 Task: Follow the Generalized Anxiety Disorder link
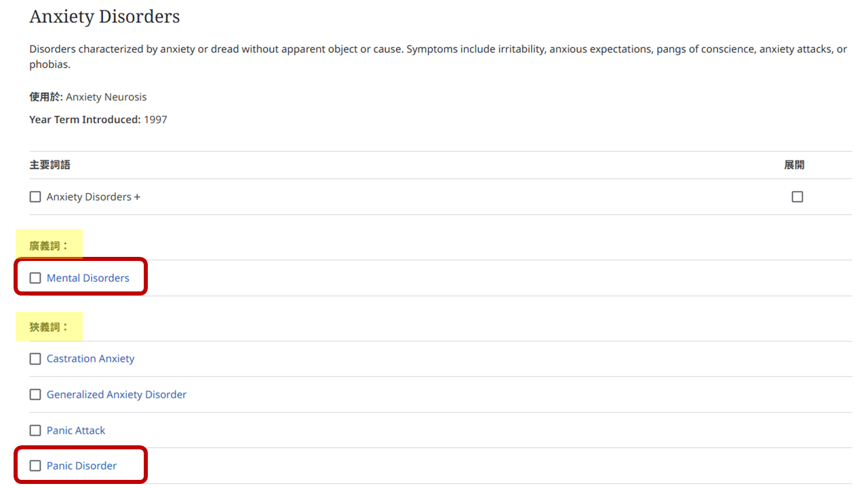coord(116,394)
